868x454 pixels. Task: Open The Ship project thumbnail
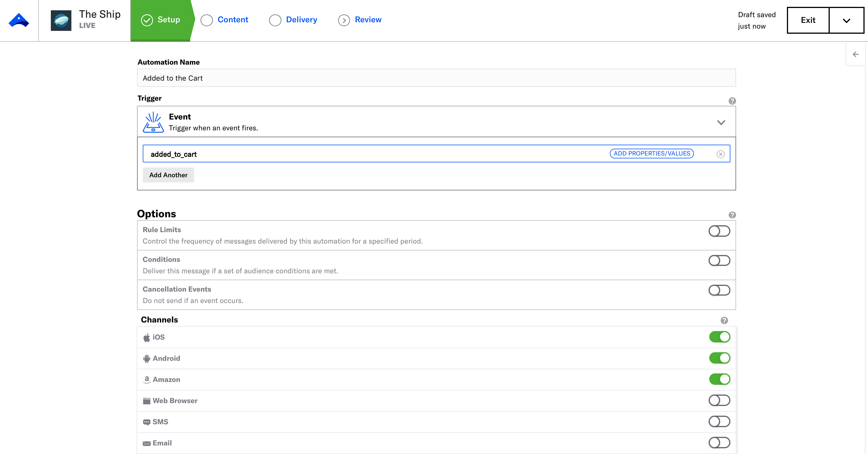point(61,20)
